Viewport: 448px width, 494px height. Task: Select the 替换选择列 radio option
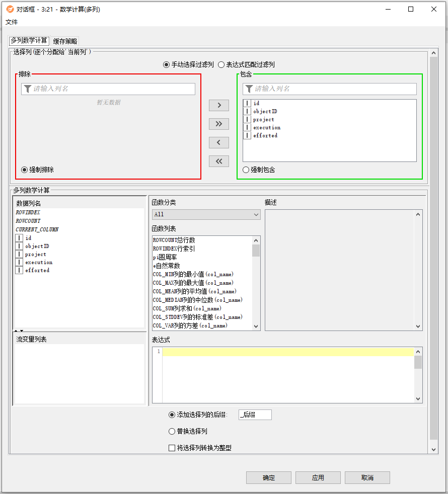[x=172, y=431]
